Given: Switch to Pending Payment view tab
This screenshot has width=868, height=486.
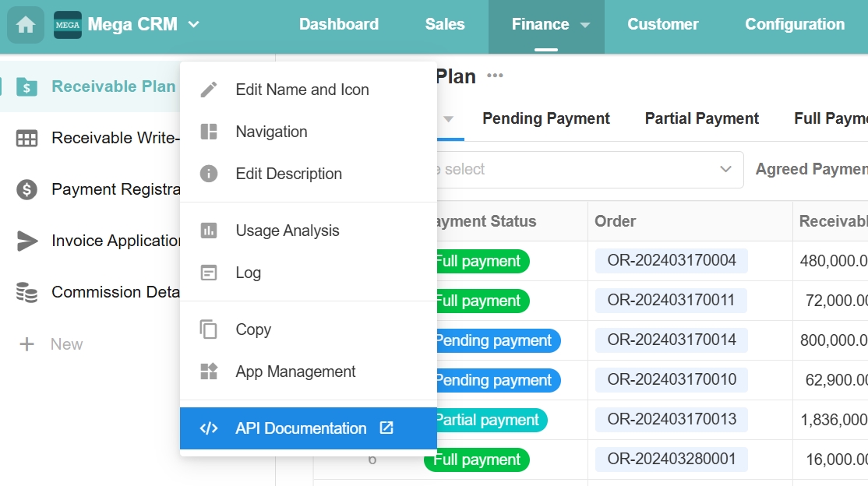Looking at the screenshot, I should (546, 118).
